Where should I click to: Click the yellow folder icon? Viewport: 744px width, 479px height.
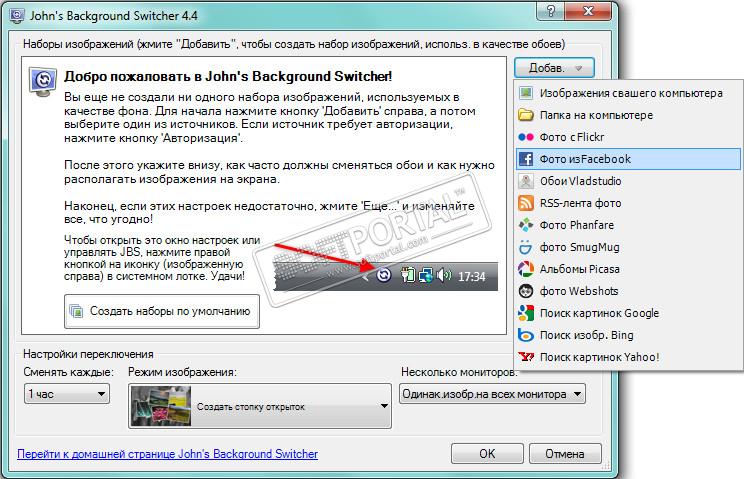point(526,115)
